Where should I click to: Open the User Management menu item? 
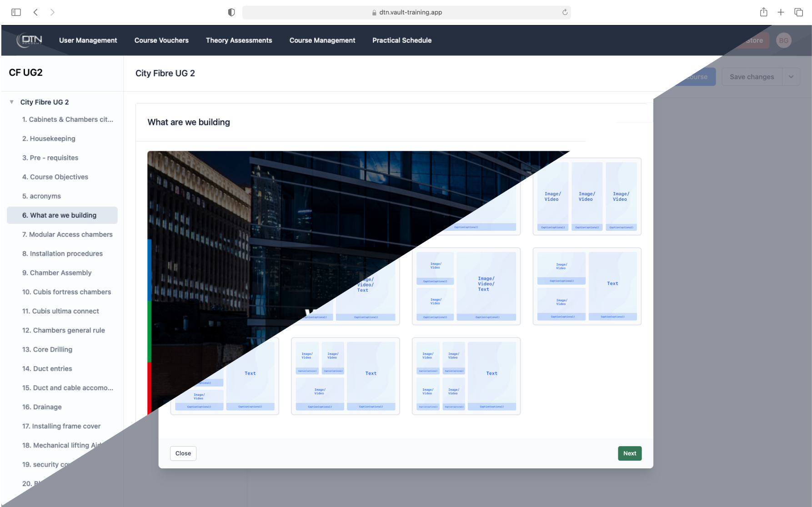[x=88, y=40]
